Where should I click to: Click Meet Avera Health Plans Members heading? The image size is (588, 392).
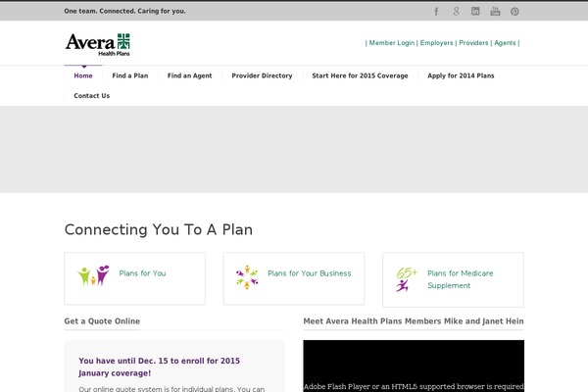(414, 321)
